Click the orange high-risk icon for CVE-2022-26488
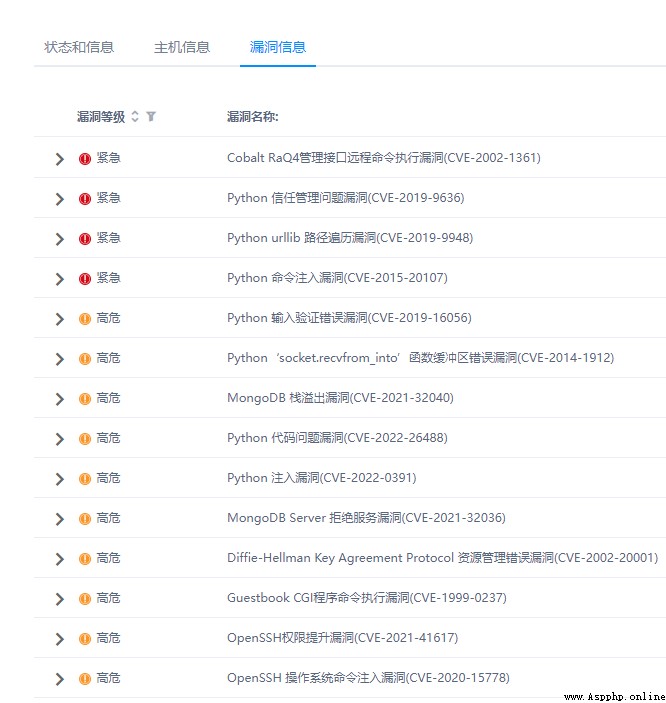Viewport: 666px width, 703px height. [x=85, y=439]
